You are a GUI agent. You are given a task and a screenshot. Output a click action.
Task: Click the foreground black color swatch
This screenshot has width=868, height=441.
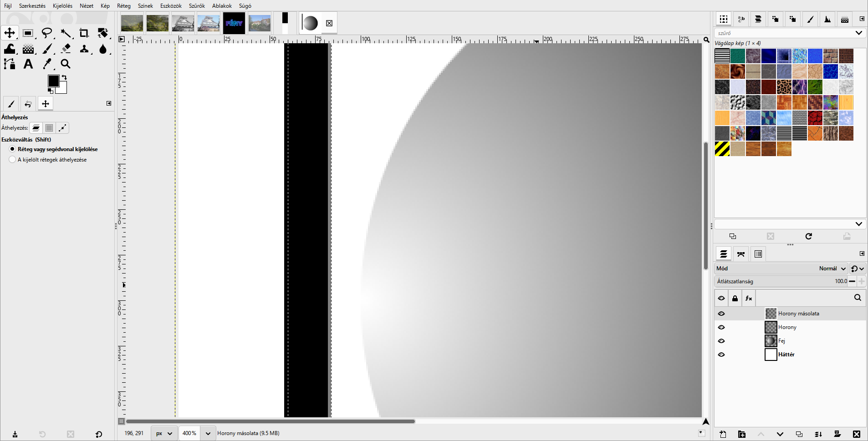[x=53, y=81]
